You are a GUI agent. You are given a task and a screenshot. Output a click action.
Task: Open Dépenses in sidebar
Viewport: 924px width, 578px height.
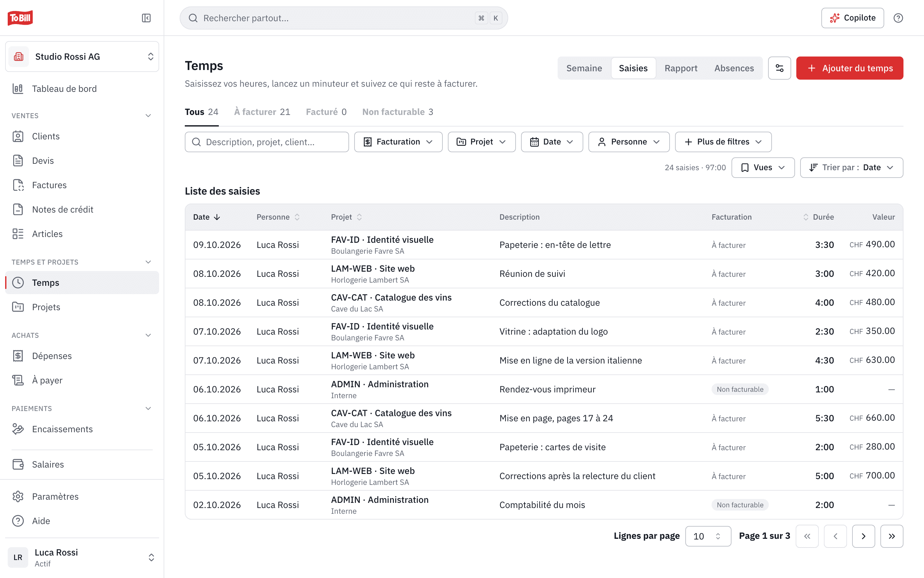[82, 356]
